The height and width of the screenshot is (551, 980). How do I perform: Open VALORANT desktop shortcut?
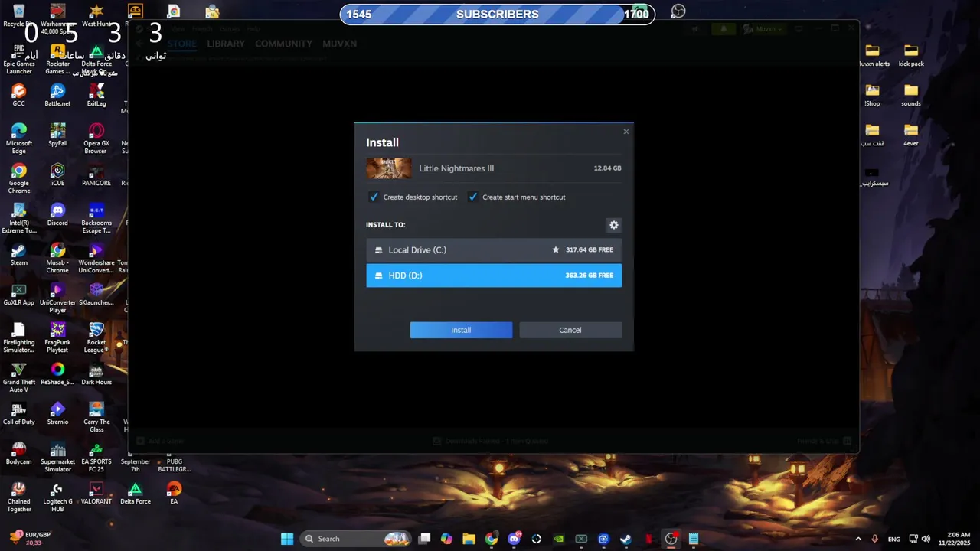click(x=96, y=493)
